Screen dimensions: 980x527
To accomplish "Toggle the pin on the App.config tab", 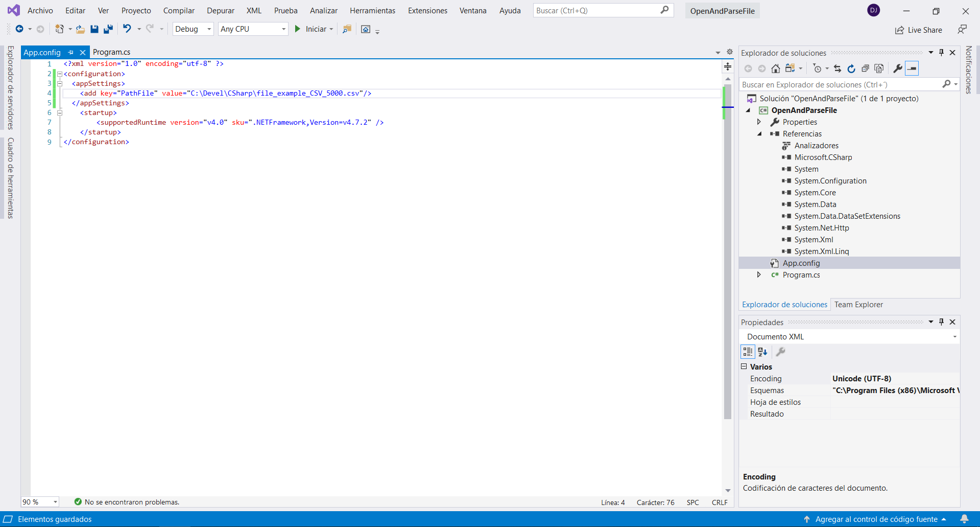I will pos(71,52).
